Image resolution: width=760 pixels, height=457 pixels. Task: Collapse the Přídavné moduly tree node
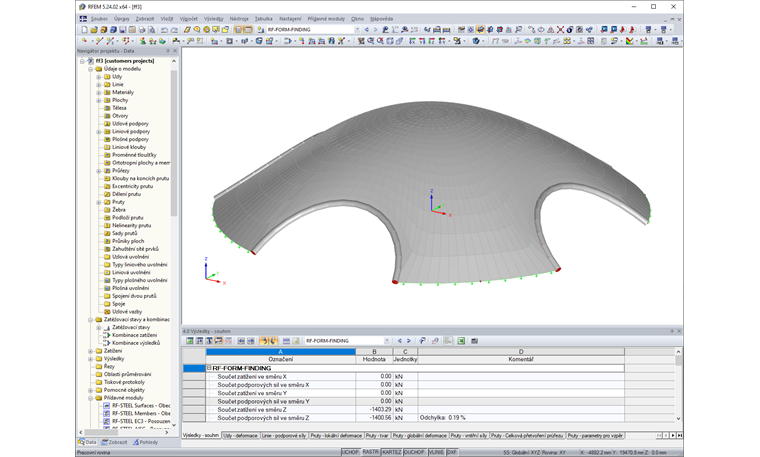coord(90,398)
